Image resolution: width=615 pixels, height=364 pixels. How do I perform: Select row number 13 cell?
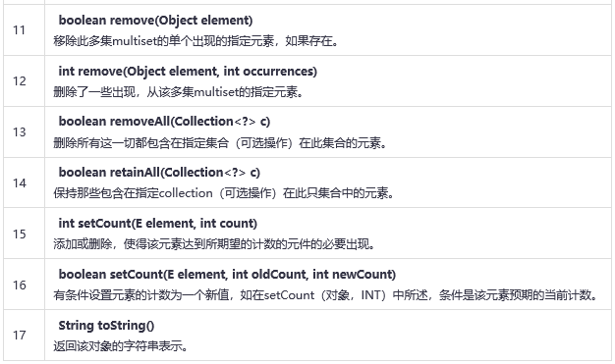click(24, 132)
